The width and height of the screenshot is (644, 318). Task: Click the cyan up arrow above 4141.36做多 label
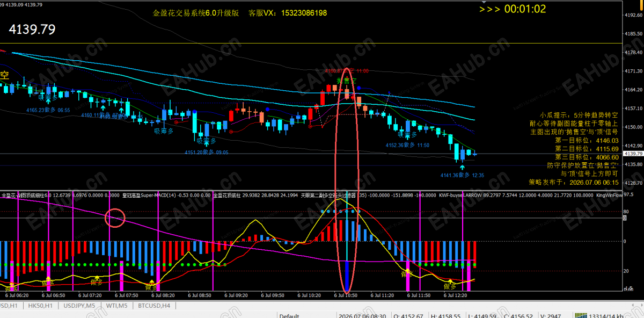[462, 168]
